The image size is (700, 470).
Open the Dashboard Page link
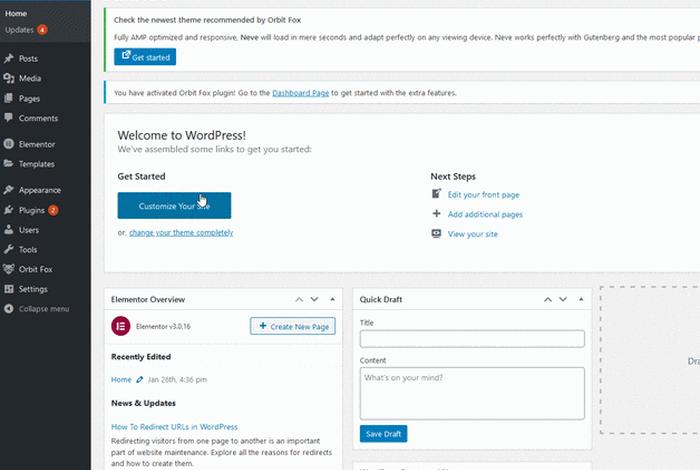[x=300, y=93]
